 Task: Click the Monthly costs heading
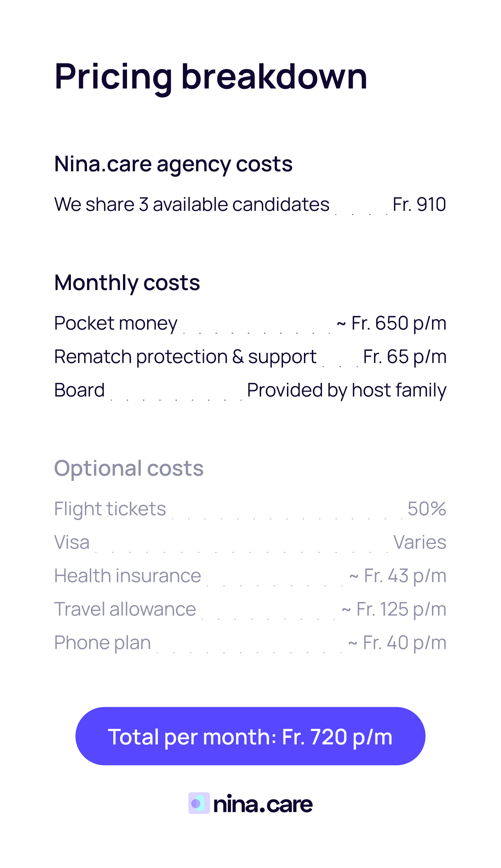(127, 283)
